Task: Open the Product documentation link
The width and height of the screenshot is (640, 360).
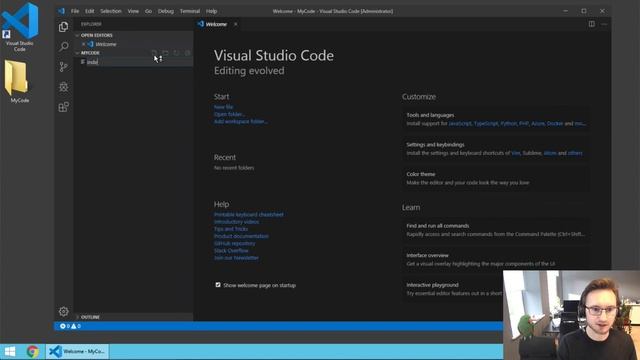Action: (x=241, y=236)
